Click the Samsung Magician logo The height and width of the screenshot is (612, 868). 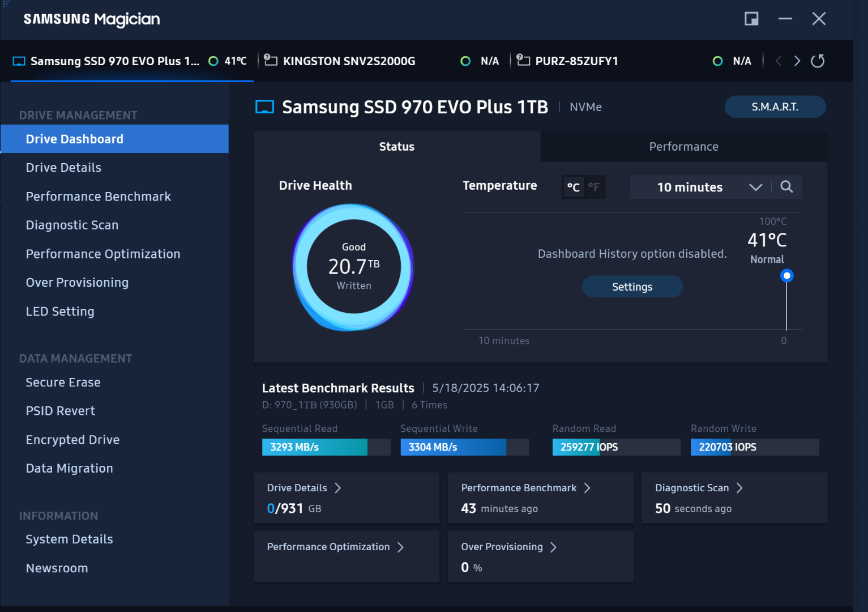tap(92, 19)
